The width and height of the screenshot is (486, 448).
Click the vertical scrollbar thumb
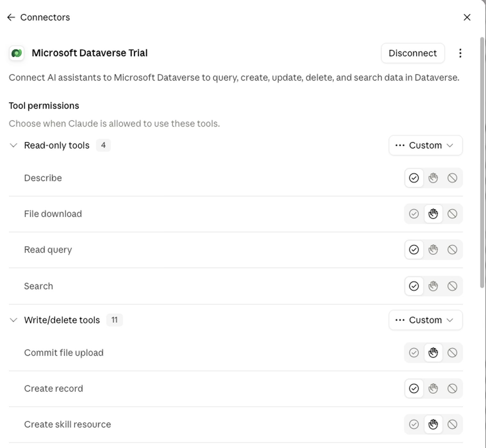[x=482, y=163]
